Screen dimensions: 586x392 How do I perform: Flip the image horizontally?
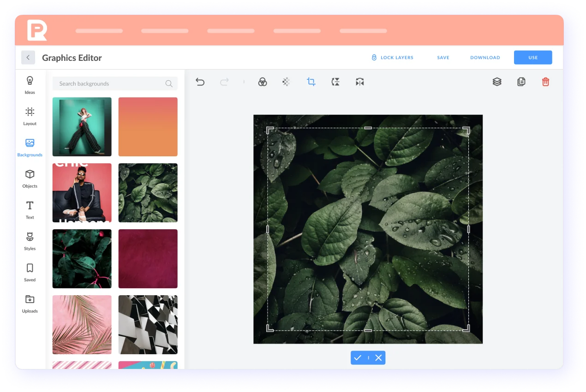(360, 82)
